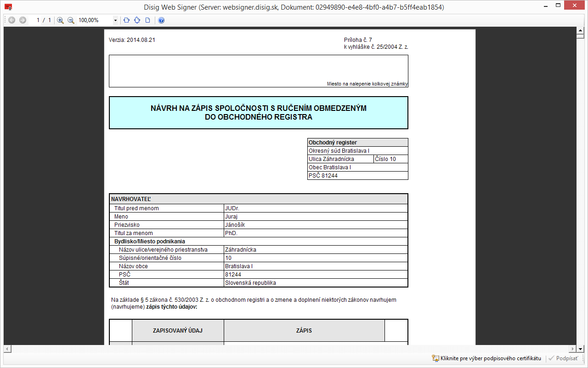Click 'Kliknite pre výber podpisového certifikátu' button
The width and height of the screenshot is (588, 368).
pyautogui.click(x=486, y=358)
